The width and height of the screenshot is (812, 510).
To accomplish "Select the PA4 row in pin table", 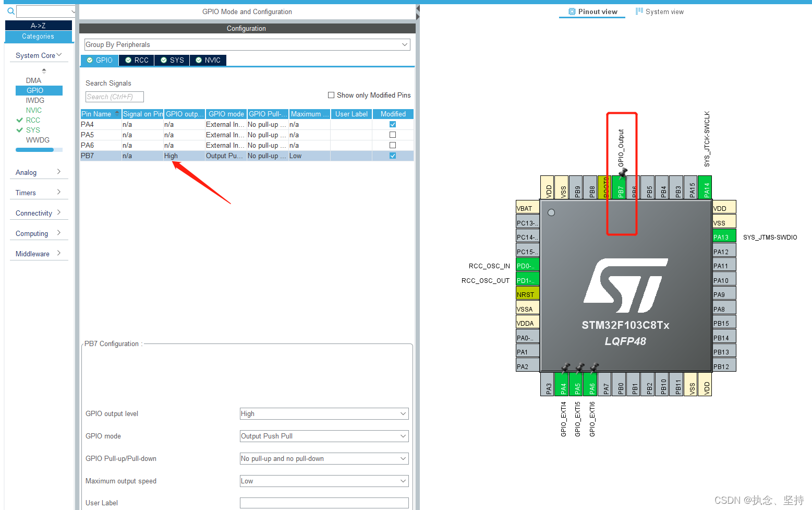I will [x=247, y=124].
